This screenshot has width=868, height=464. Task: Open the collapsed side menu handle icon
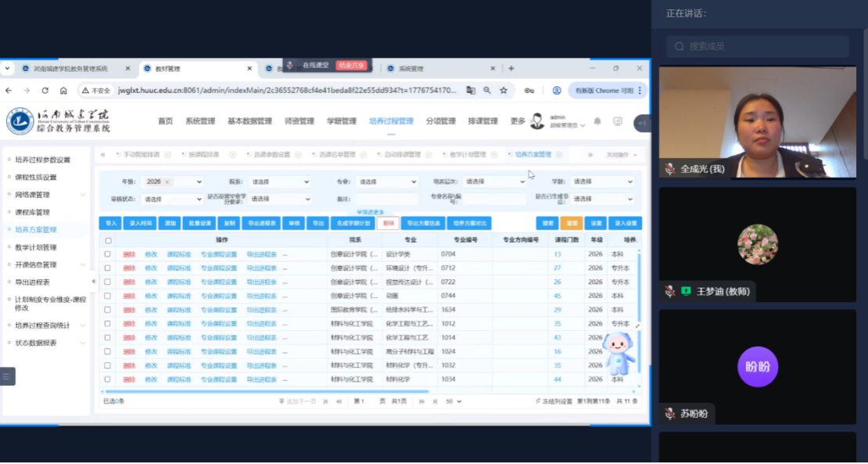click(7, 376)
